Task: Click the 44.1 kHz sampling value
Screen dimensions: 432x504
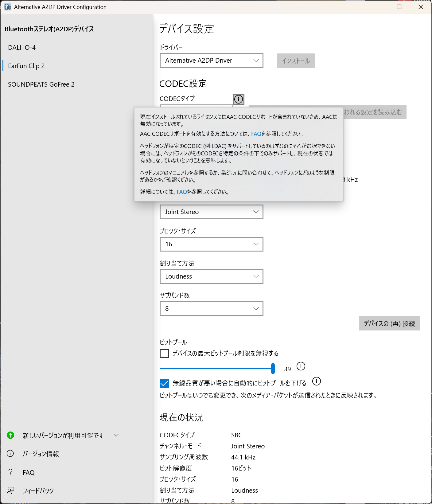Action: (243, 457)
